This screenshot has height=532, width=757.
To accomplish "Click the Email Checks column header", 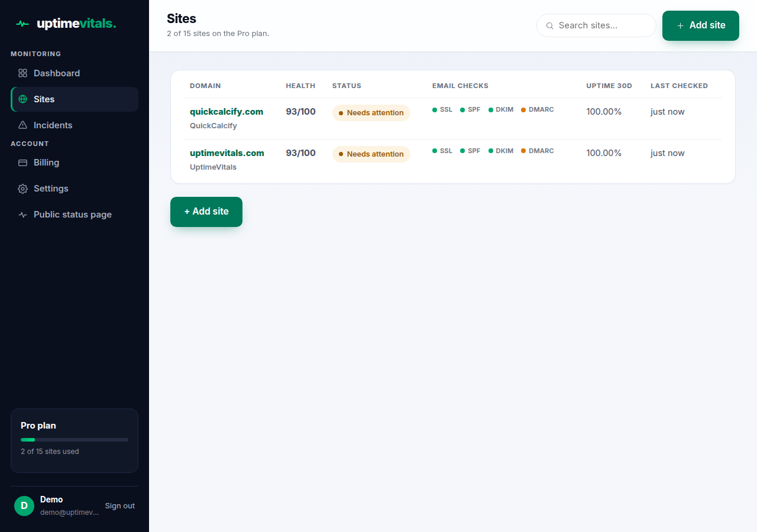I will pos(460,86).
